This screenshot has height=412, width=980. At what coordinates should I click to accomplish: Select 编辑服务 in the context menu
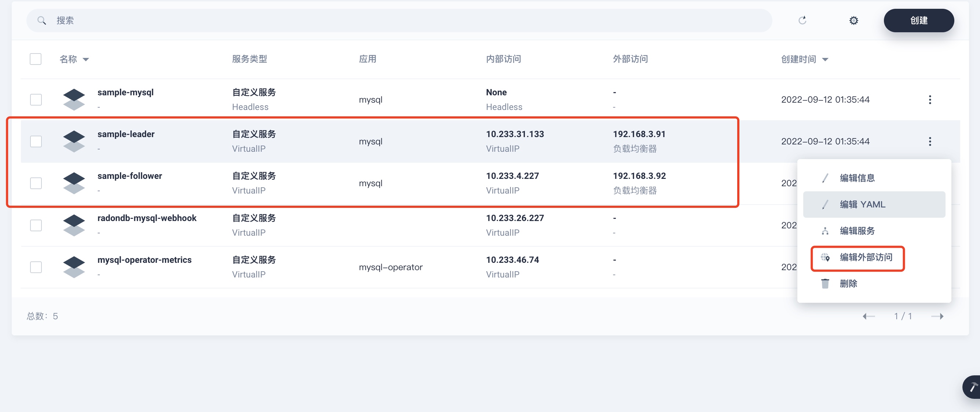(x=874, y=231)
